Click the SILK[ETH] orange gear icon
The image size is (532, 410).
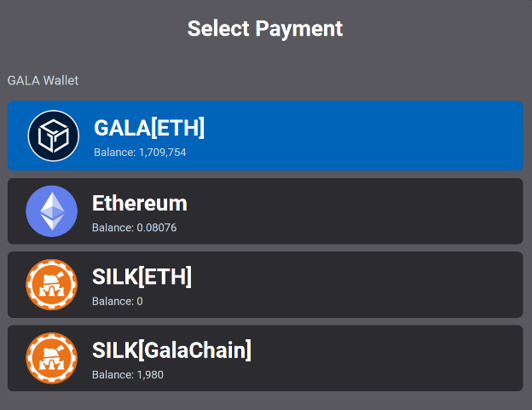(51, 285)
